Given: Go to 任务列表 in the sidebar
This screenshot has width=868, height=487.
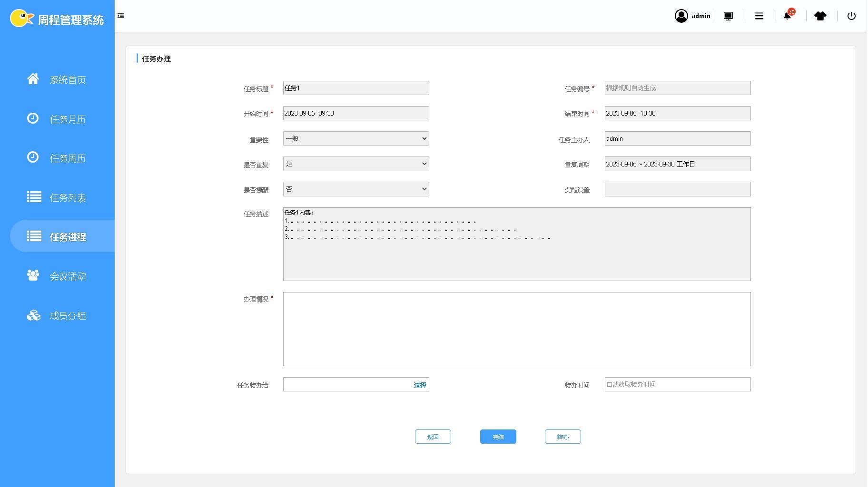Looking at the screenshot, I should (67, 198).
